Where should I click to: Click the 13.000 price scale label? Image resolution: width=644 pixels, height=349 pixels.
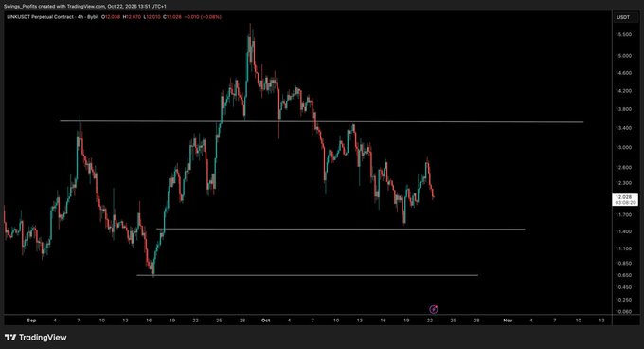click(x=623, y=148)
